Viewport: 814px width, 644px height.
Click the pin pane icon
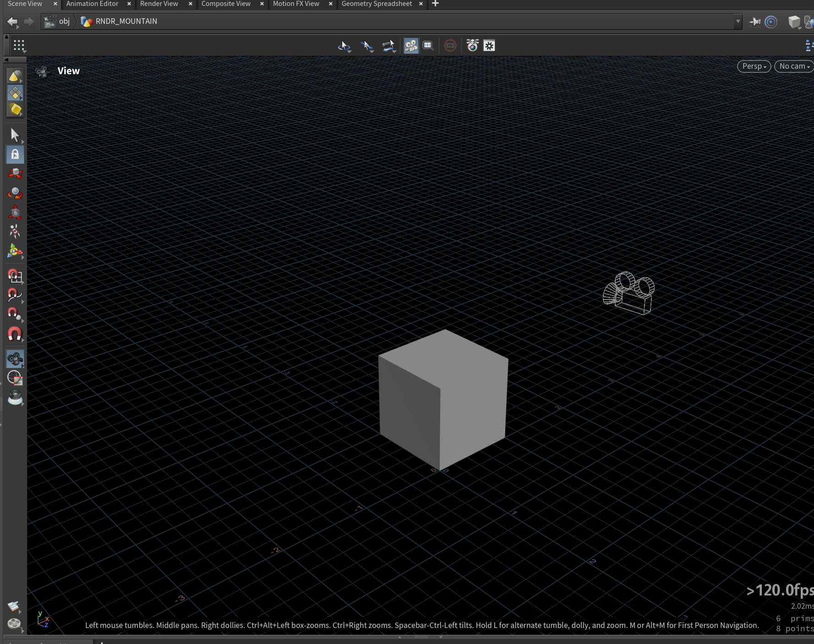(754, 22)
